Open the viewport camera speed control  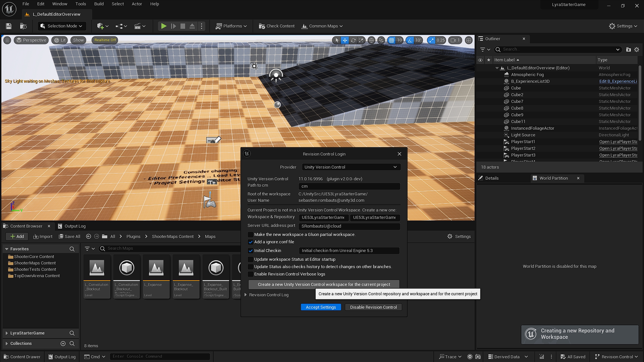click(455, 40)
